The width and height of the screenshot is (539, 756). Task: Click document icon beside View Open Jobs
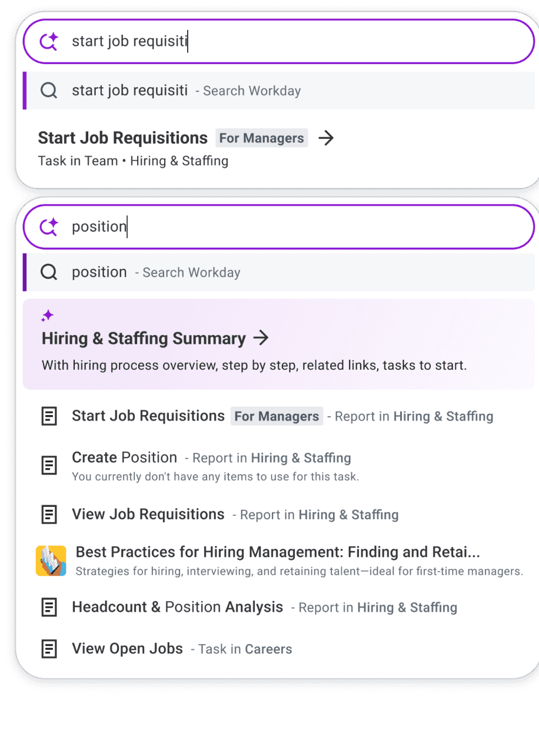coord(49,649)
